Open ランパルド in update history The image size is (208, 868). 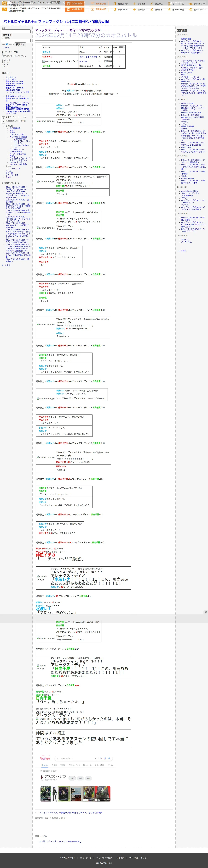[x=185, y=205]
